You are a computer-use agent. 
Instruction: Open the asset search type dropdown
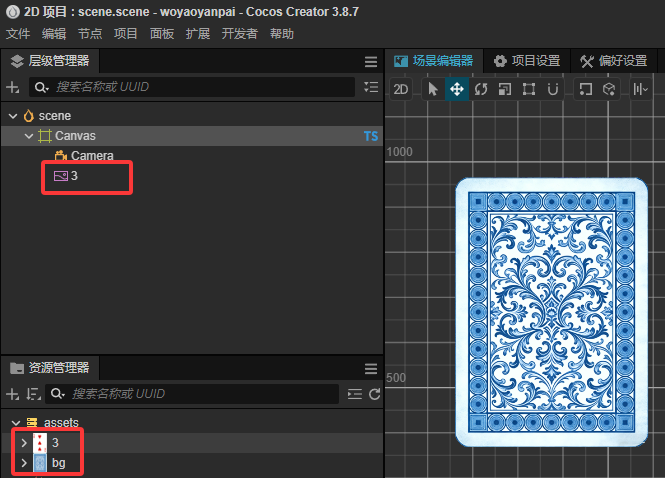(57, 394)
